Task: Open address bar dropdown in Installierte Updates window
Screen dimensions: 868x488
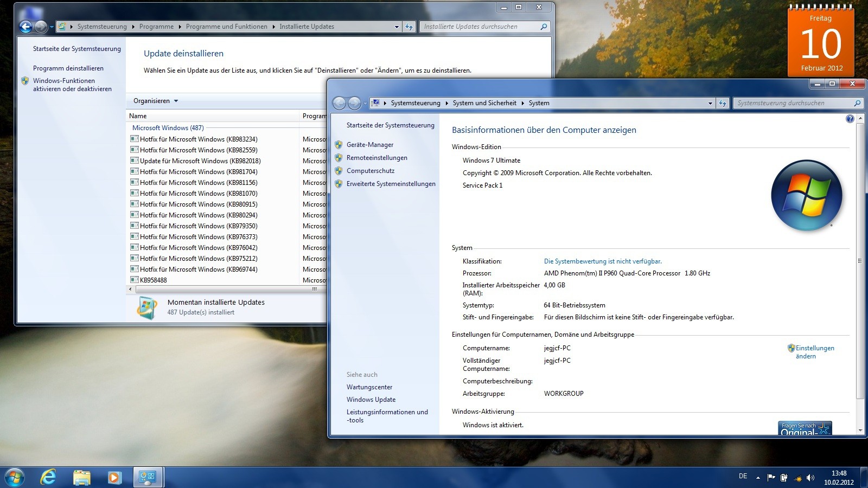Action: coord(397,27)
